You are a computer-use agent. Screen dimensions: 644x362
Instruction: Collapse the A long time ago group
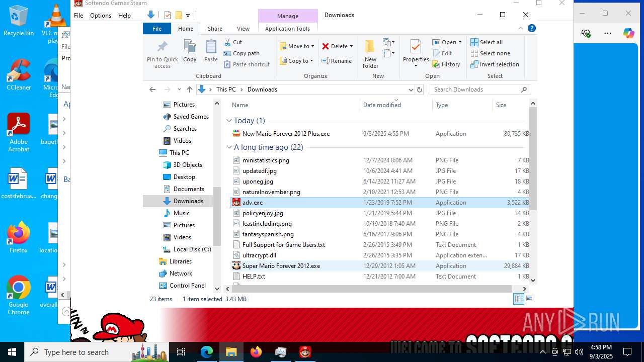point(229,147)
